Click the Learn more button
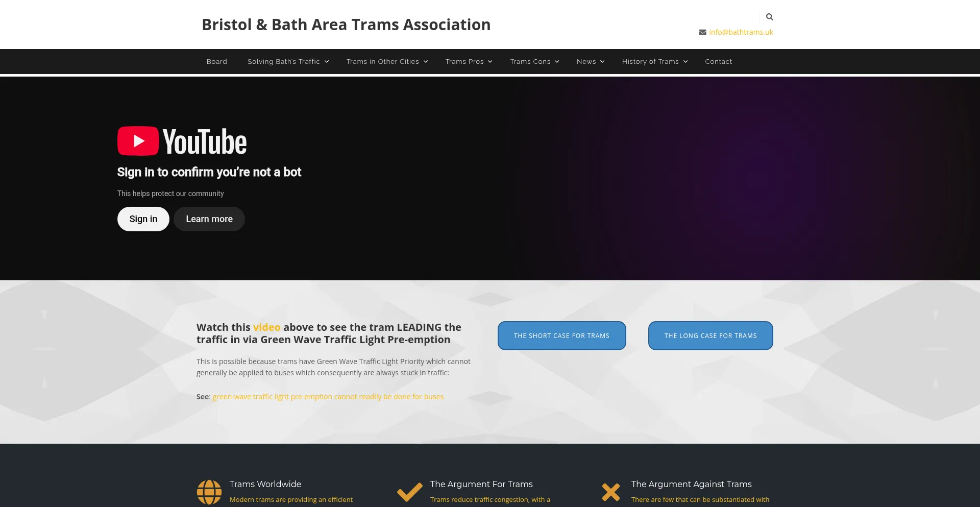The width and height of the screenshot is (980, 507). (209, 219)
